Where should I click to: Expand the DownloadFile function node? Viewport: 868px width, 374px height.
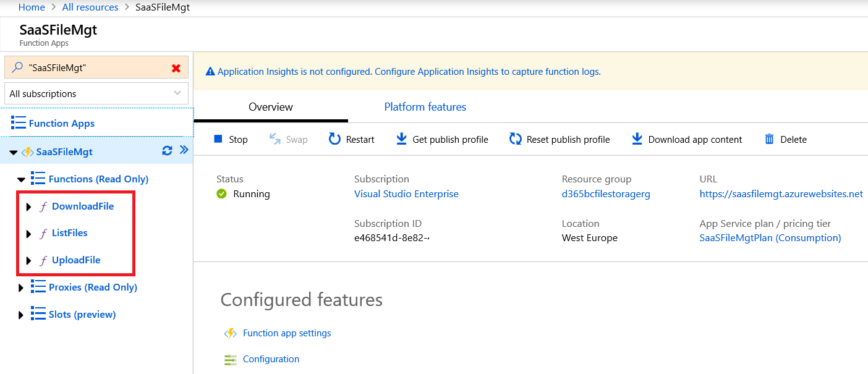point(28,207)
